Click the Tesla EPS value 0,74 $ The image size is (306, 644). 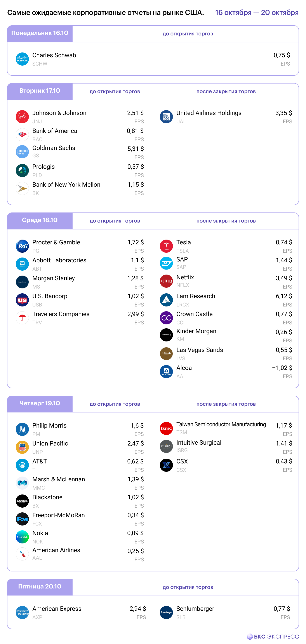[x=284, y=242]
